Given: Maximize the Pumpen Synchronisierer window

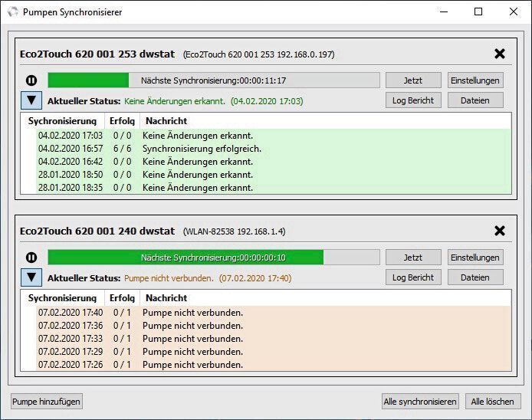Looking at the screenshot, I should click(x=478, y=11).
